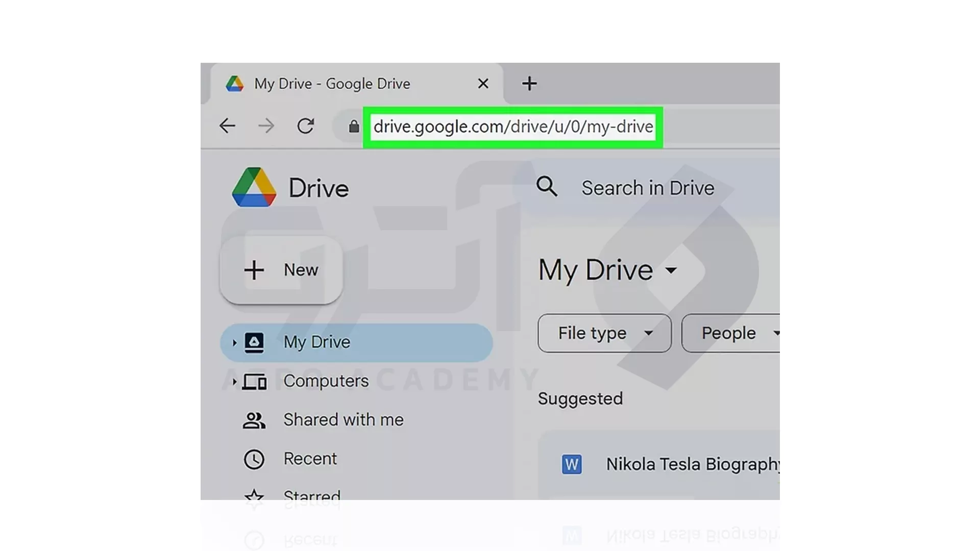Click the browser back arrow

coord(227,126)
